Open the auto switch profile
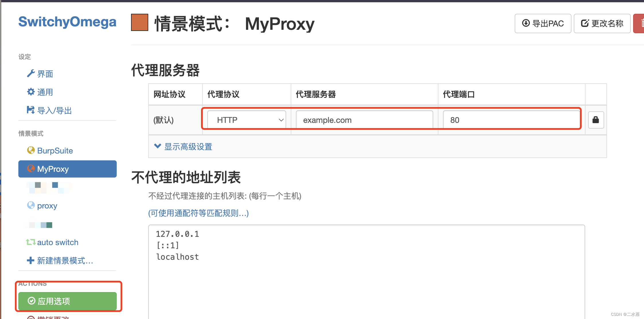 tap(58, 242)
